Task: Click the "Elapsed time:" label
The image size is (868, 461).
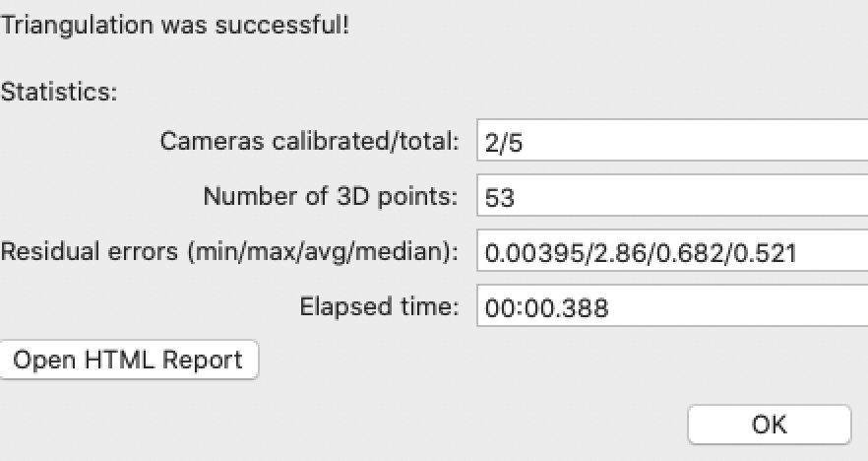Action: [379, 307]
